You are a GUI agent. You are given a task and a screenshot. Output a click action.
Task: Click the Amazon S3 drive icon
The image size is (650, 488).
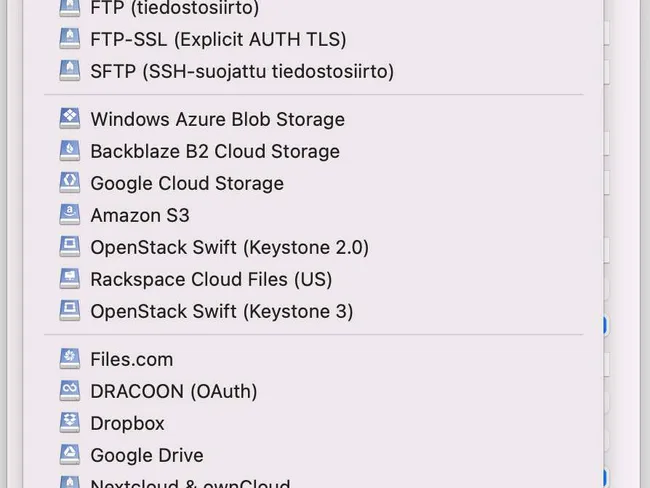coord(70,214)
